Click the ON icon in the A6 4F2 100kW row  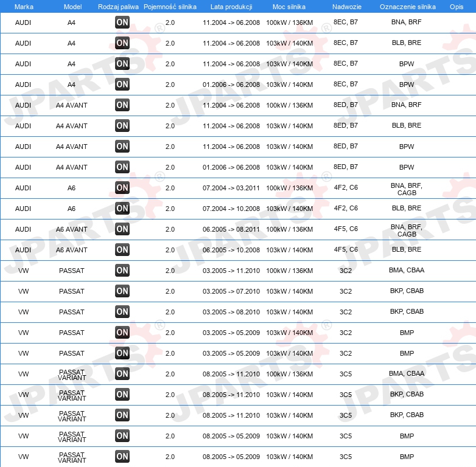click(122, 188)
